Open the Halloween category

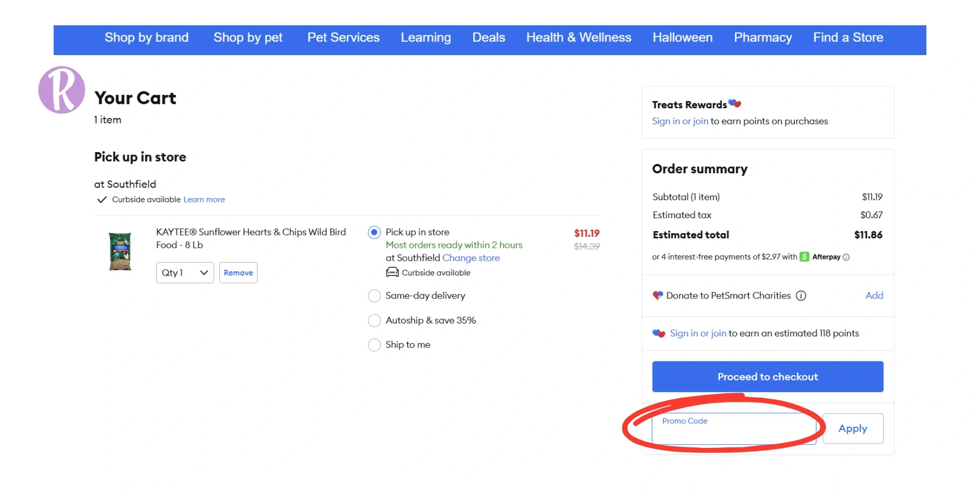[x=682, y=37]
